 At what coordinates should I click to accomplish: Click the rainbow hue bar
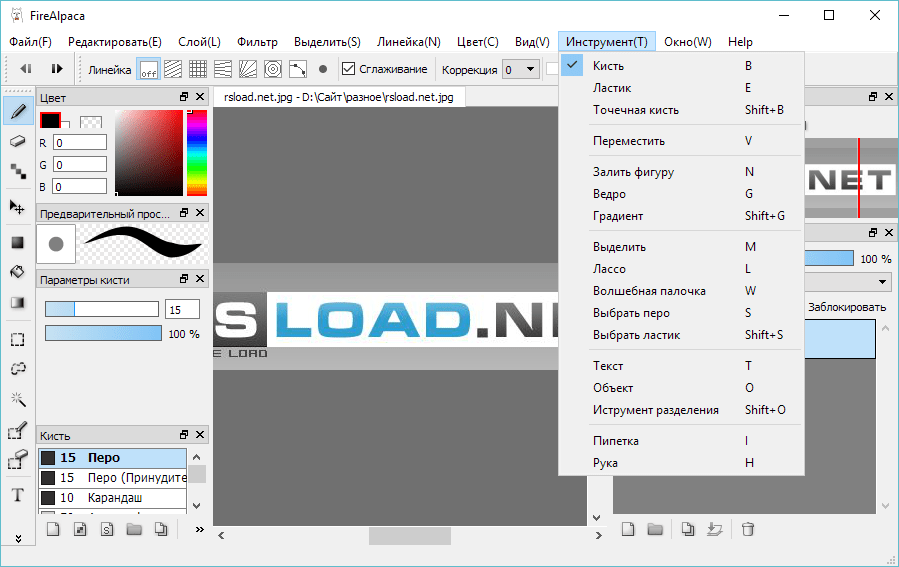(x=197, y=153)
